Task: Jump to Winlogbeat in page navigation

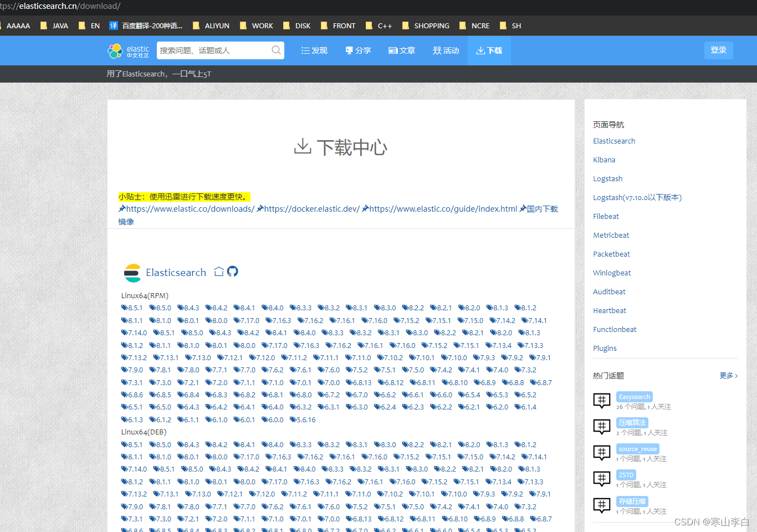Action: (x=612, y=273)
